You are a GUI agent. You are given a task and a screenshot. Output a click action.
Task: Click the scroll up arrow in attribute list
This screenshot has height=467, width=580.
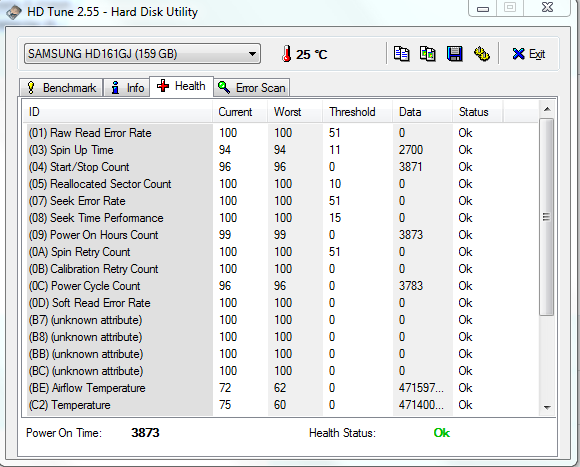tap(547, 109)
